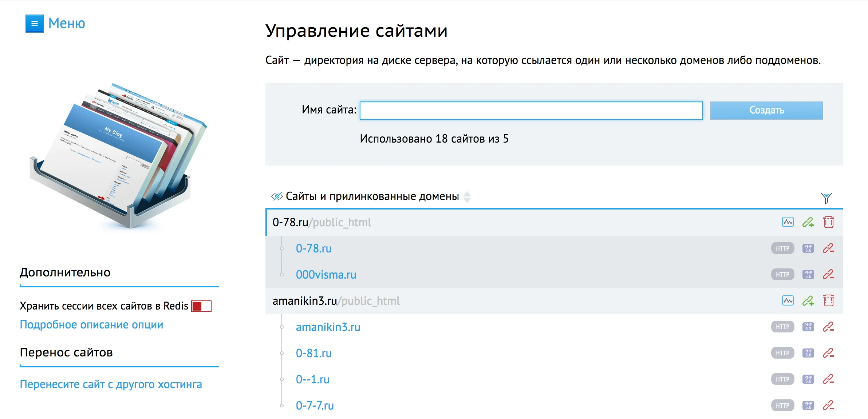Toggle visibility via eye icon near list header
The height and width of the screenshot is (419, 868).
point(276,196)
